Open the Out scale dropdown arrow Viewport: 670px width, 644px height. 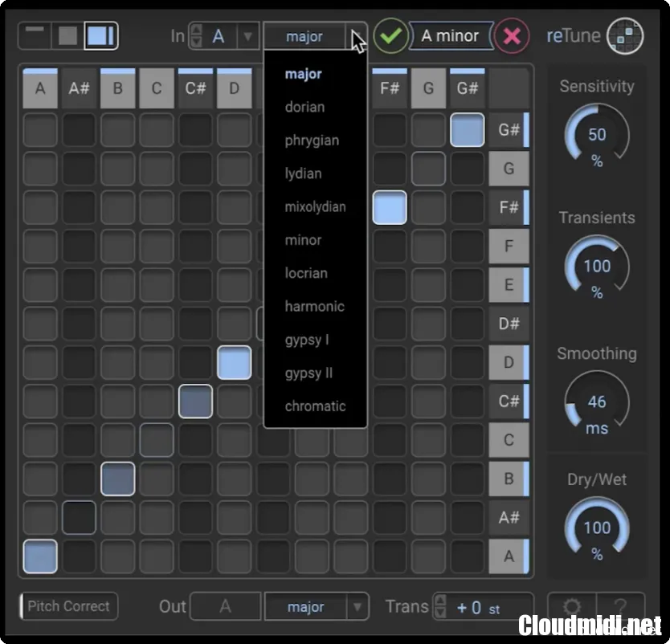tap(357, 607)
